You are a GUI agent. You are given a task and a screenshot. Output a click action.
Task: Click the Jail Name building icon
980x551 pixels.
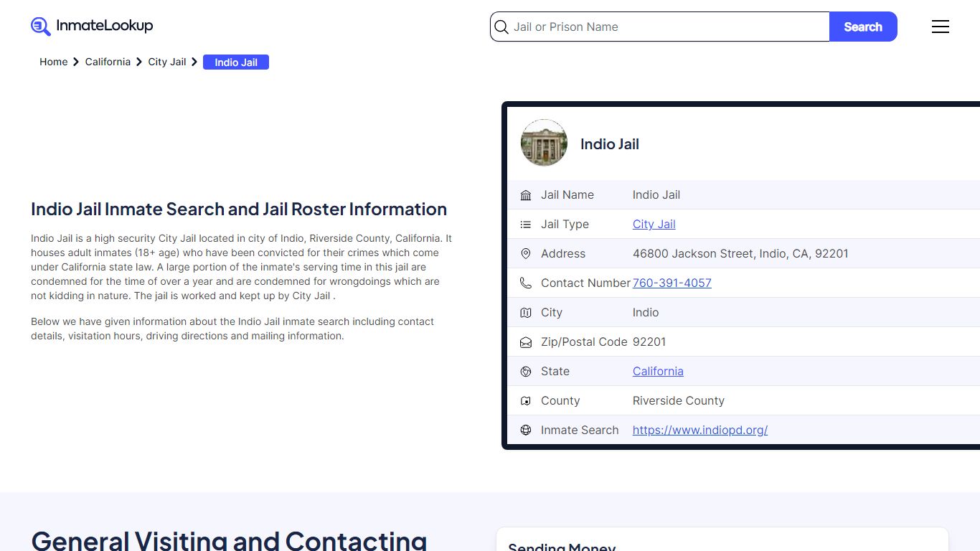[526, 195]
